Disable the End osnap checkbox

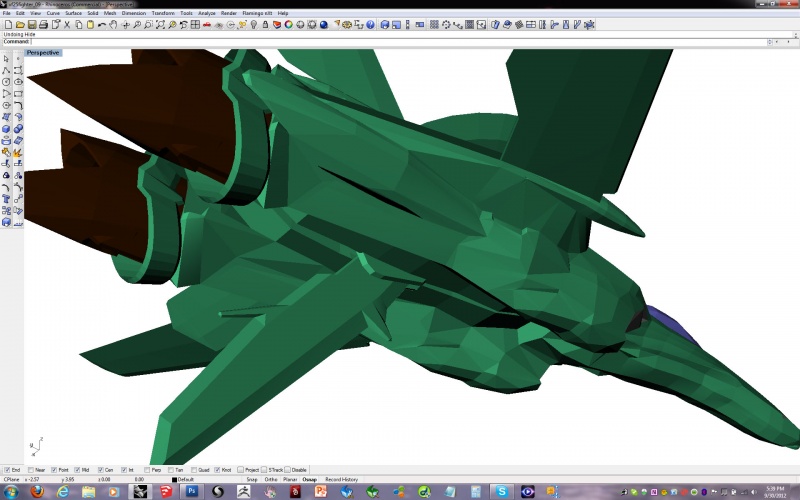coord(7,470)
